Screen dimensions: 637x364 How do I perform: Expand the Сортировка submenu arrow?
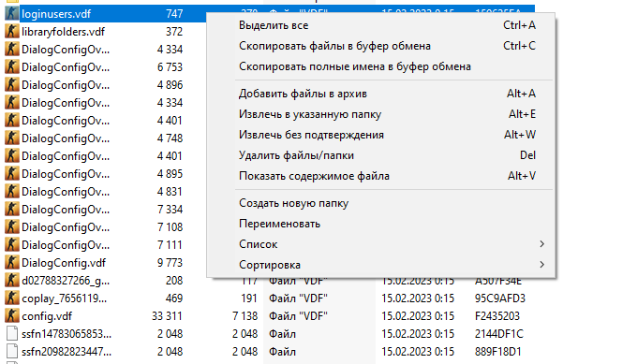(x=541, y=265)
